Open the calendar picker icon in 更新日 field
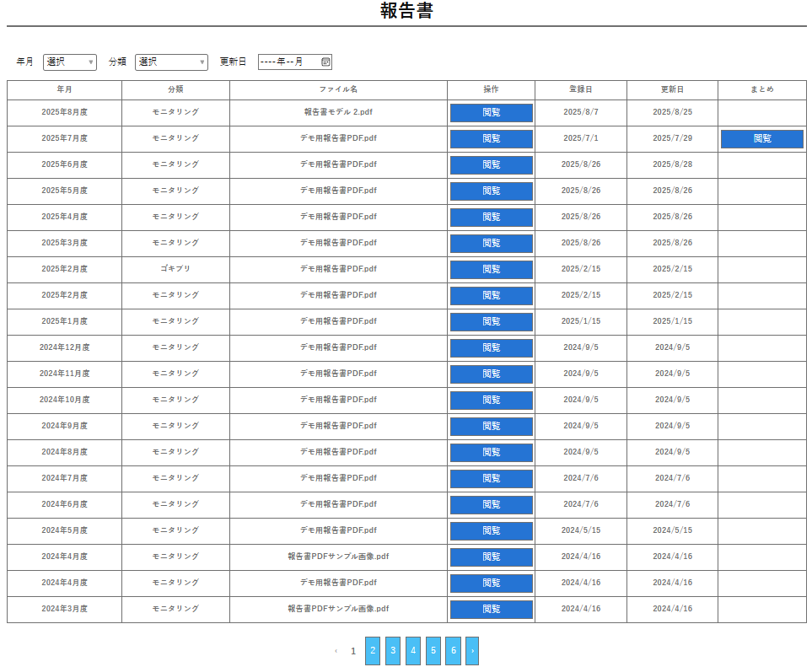 coord(325,62)
